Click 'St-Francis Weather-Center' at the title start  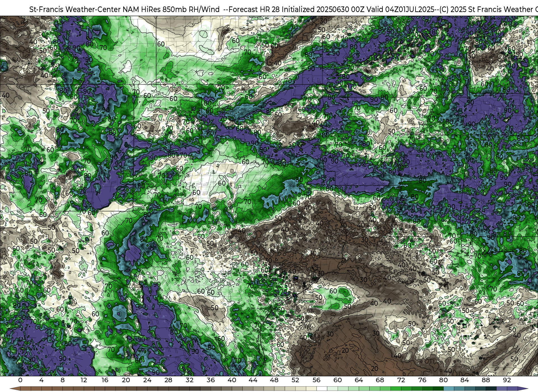[x=75, y=9]
